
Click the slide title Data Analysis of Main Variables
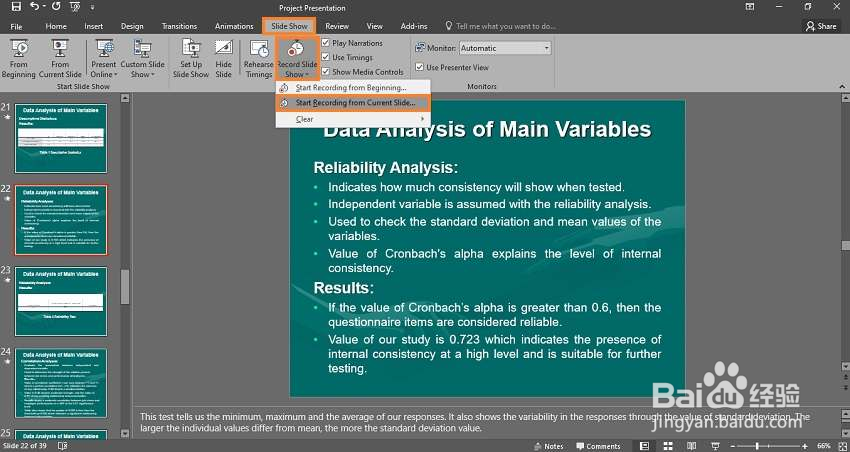click(x=487, y=130)
